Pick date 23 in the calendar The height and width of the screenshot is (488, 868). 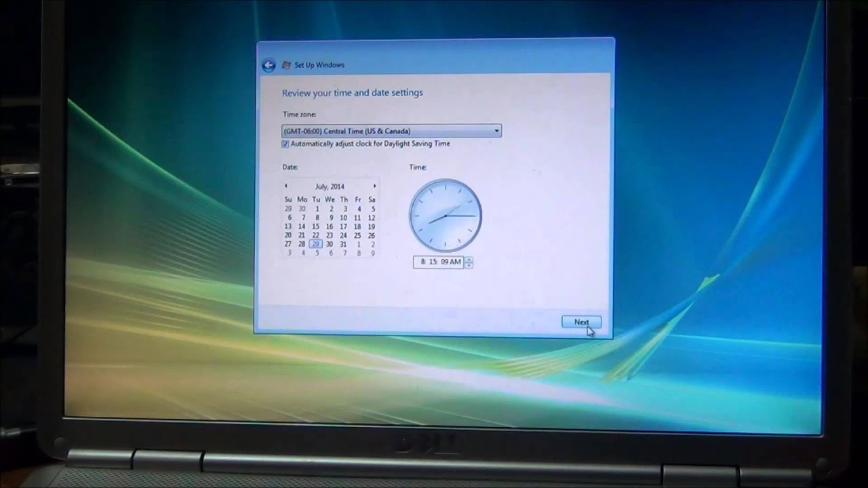coord(330,235)
